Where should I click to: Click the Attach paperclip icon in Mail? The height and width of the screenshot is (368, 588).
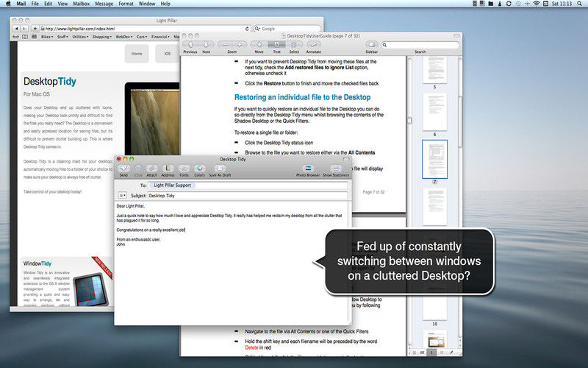click(152, 169)
